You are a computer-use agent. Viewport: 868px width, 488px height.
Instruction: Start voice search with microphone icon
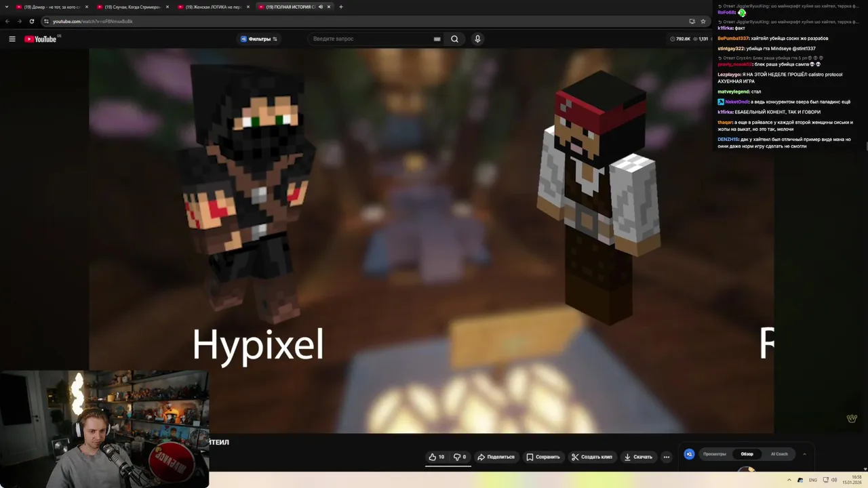pos(477,39)
